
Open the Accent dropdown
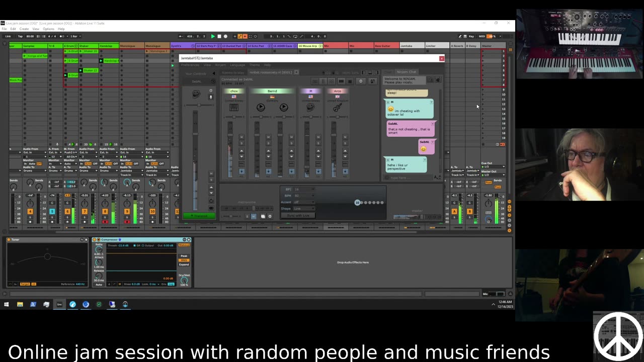click(303, 202)
